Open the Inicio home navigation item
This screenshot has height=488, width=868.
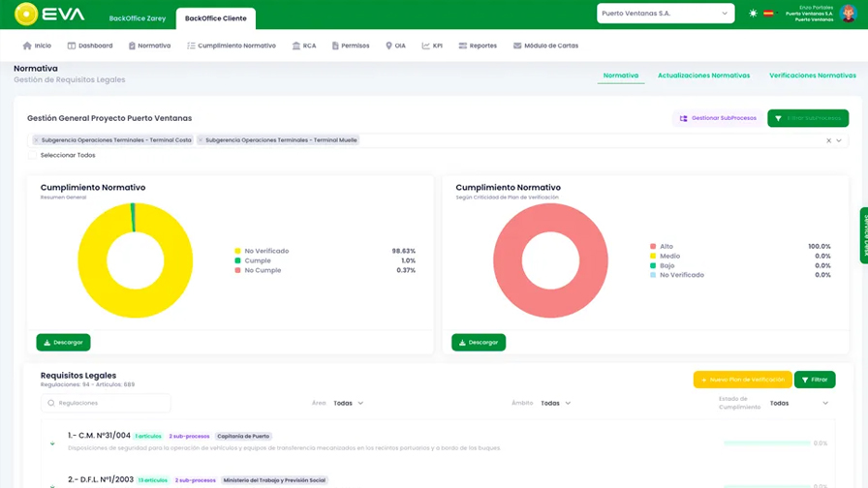click(37, 46)
